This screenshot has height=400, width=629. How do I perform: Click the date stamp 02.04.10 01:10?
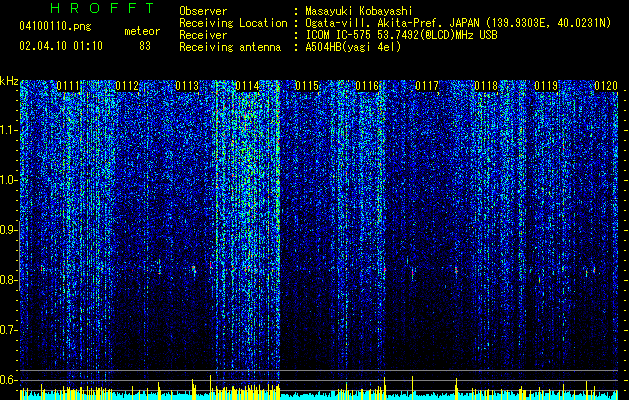click(x=61, y=46)
